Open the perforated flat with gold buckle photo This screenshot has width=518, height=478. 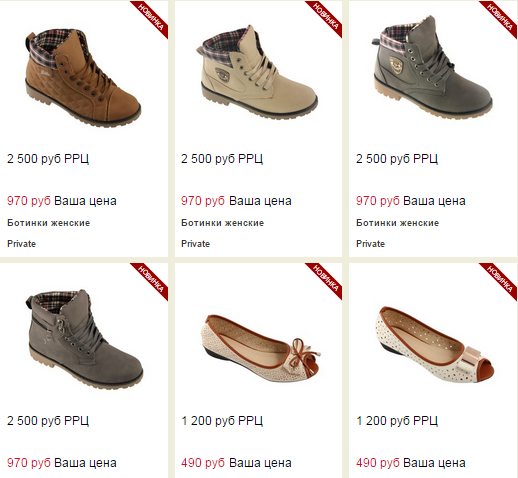[x=435, y=345]
